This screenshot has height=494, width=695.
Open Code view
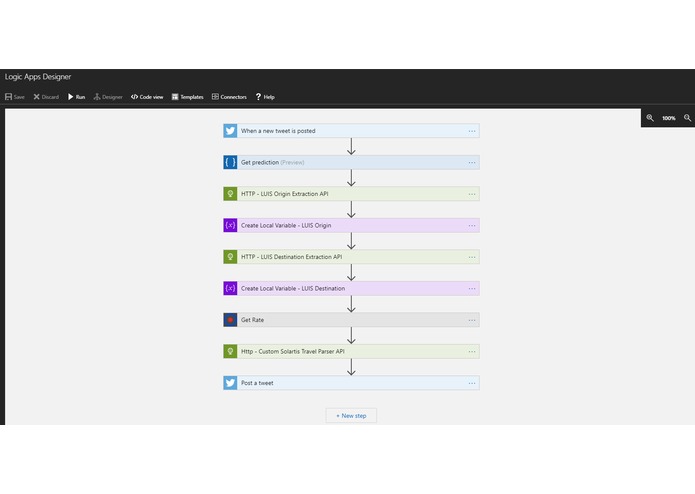pos(147,97)
